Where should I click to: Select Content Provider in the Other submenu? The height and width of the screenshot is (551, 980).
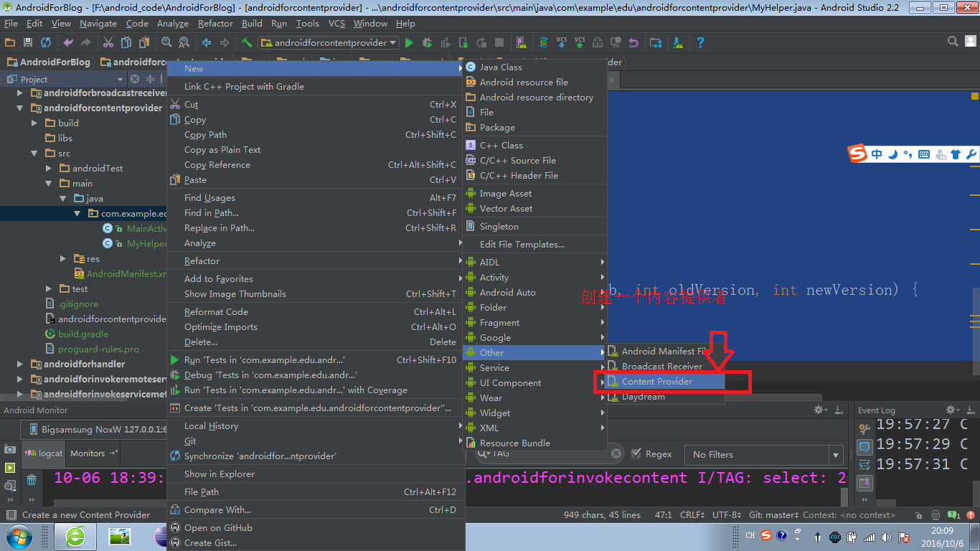pyautogui.click(x=666, y=382)
